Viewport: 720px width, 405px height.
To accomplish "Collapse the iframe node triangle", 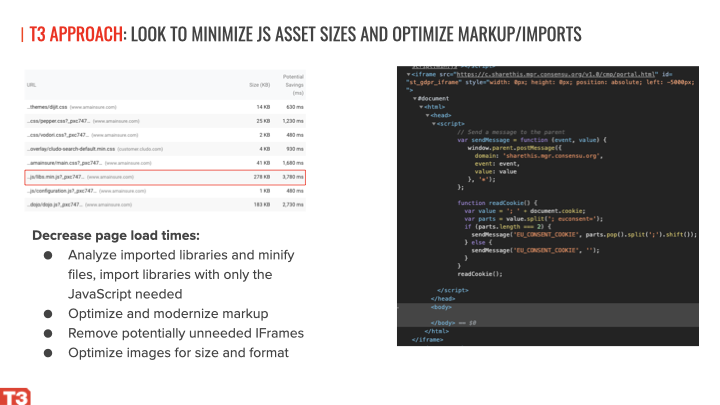I will (408, 74).
